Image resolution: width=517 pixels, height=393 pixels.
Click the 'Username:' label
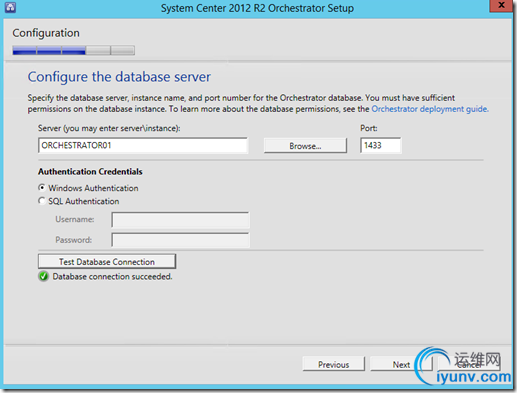[x=75, y=219]
